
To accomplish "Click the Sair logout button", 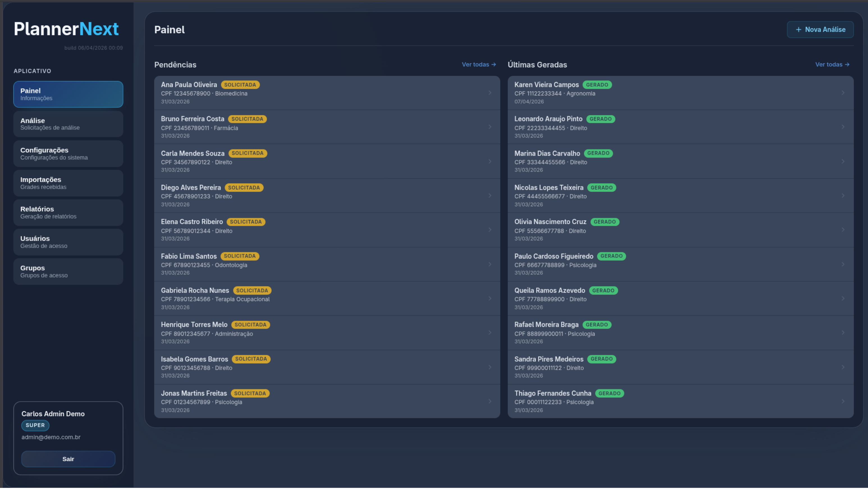I will pos(68,459).
